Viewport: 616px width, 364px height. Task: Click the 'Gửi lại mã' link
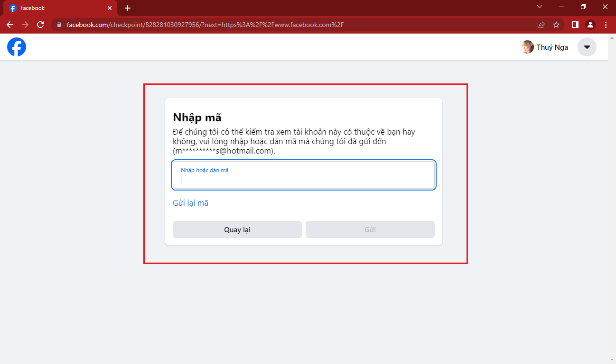point(190,203)
